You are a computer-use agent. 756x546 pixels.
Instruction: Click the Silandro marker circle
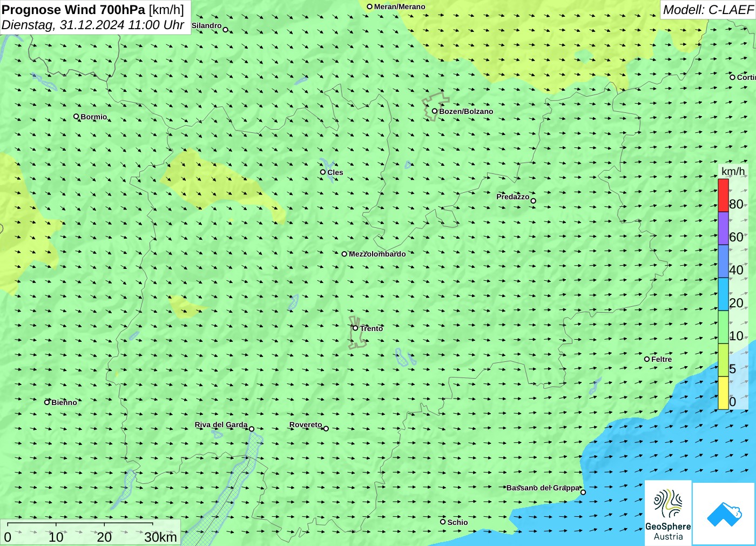click(226, 30)
